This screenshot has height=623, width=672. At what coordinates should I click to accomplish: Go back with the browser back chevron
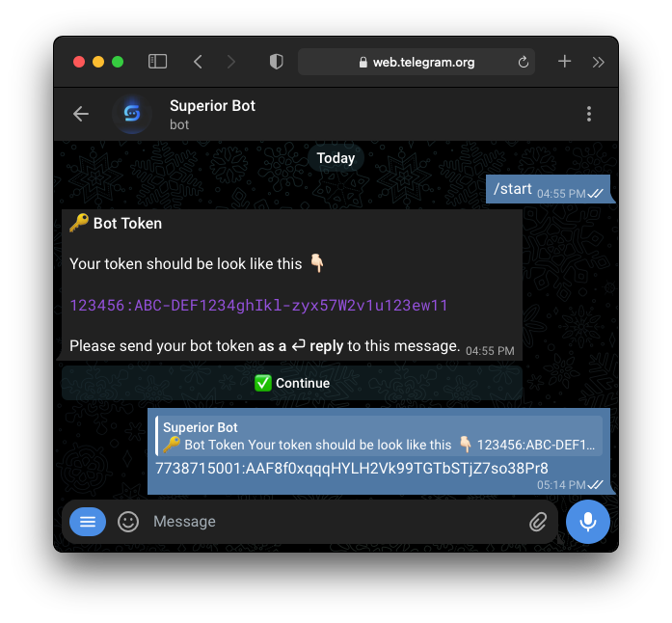[198, 62]
